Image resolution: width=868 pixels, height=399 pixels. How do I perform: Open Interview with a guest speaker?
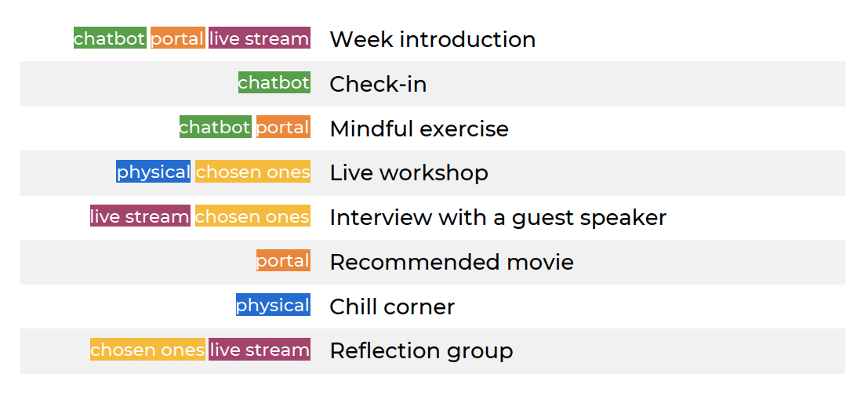(x=498, y=217)
